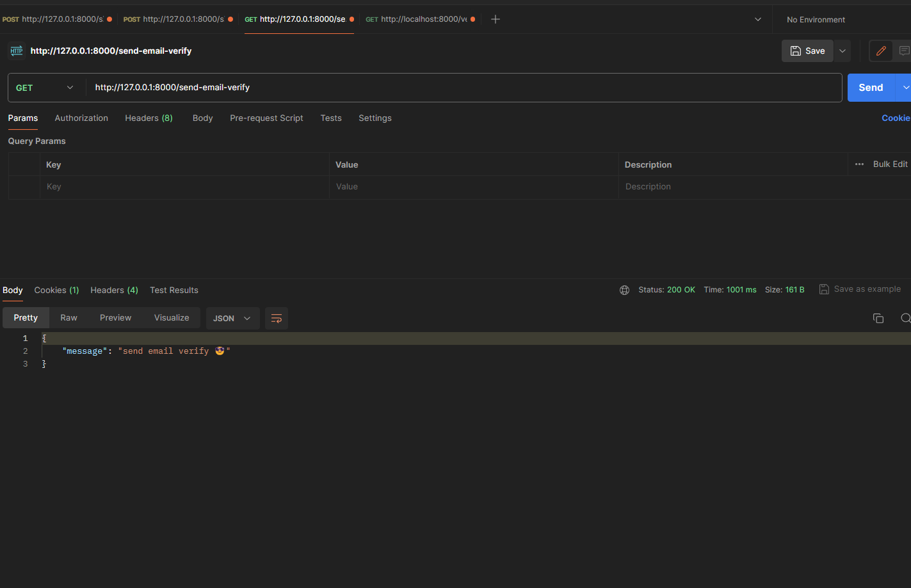Open the request Settings tab
911x588 pixels.
[375, 118]
